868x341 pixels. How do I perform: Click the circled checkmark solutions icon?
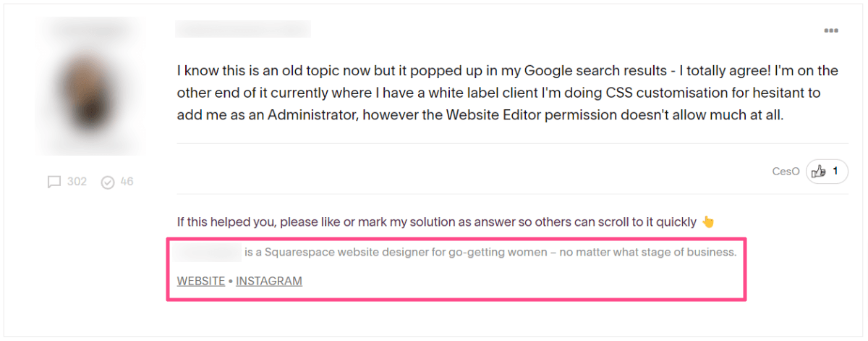point(108,182)
